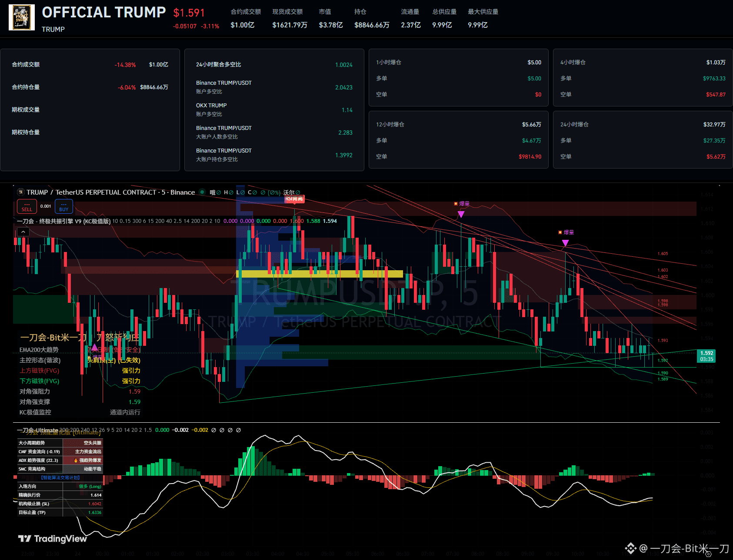Collapse the indicator legend with the chevron
This screenshot has width=733, height=560.
(x=23, y=232)
